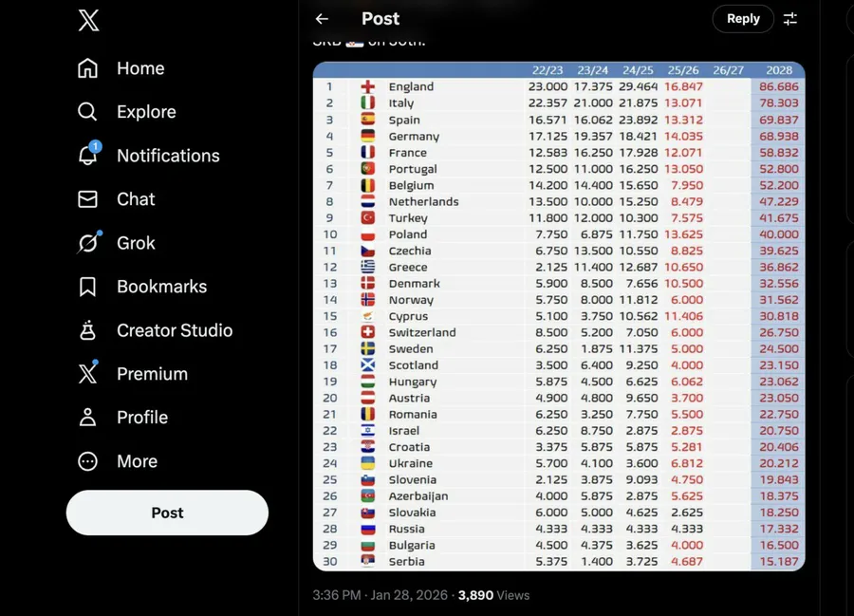
Task: Open Chat envelope icon
Action: click(x=87, y=199)
